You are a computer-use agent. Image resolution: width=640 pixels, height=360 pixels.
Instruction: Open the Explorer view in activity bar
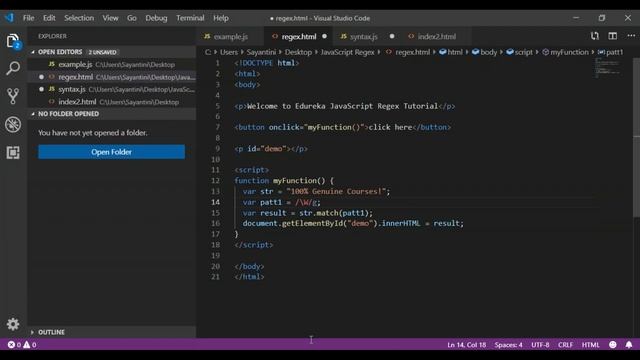tap(13, 41)
